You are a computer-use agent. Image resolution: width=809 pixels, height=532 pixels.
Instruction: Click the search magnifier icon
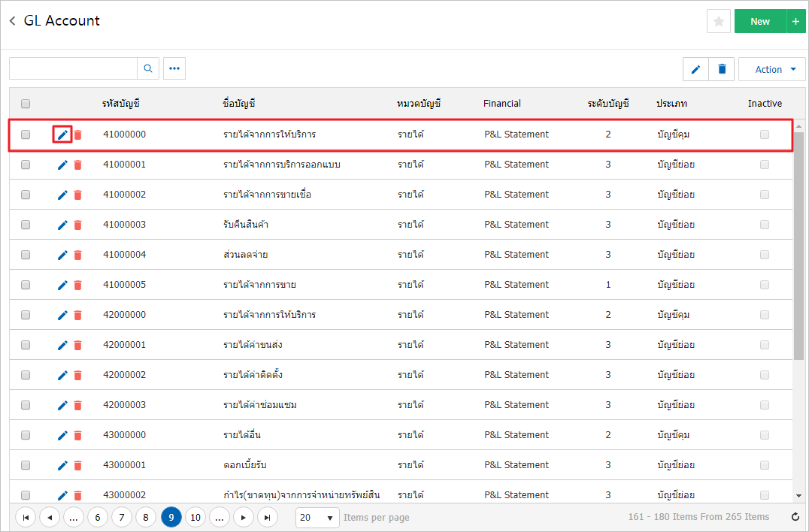coord(148,68)
